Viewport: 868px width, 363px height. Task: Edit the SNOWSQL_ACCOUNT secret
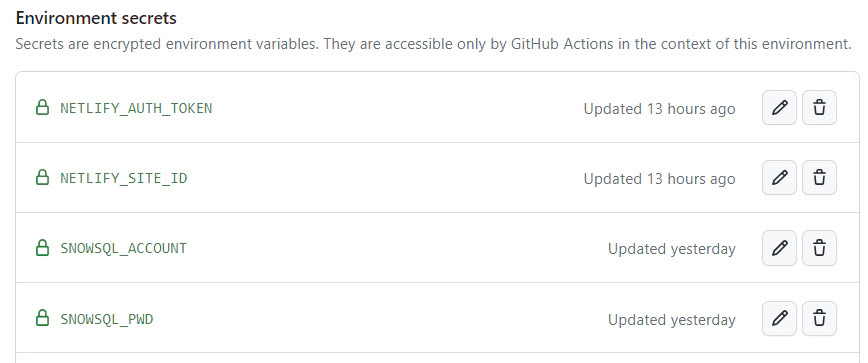tap(779, 248)
